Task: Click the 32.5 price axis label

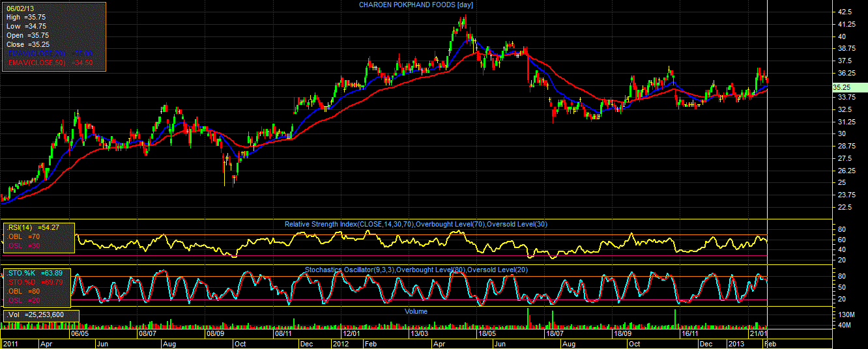Action: click(x=846, y=109)
